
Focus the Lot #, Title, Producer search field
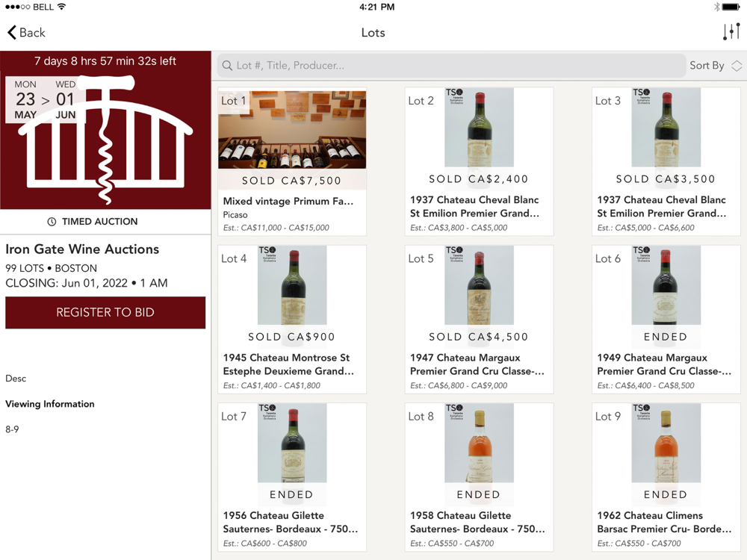(x=451, y=66)
